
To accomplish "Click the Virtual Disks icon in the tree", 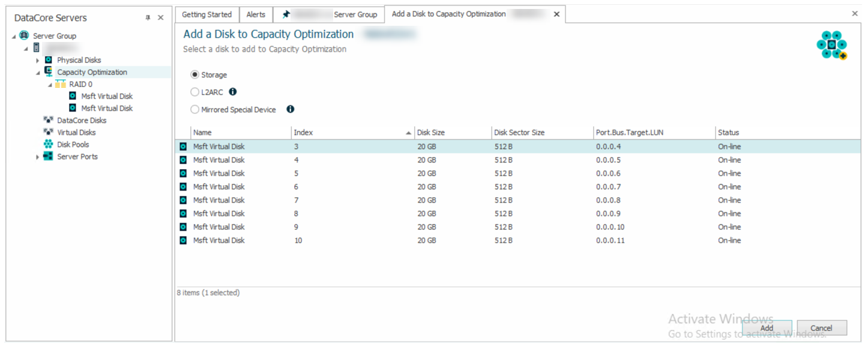I will click(48, 133).
